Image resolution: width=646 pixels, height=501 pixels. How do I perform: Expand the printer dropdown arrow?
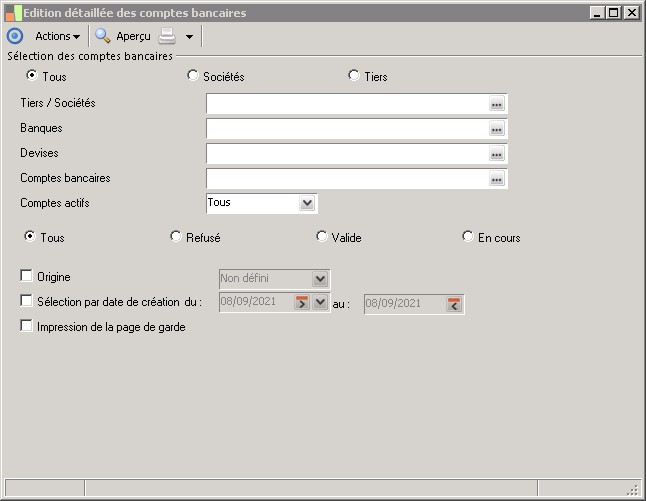click(x=189, y=37)
